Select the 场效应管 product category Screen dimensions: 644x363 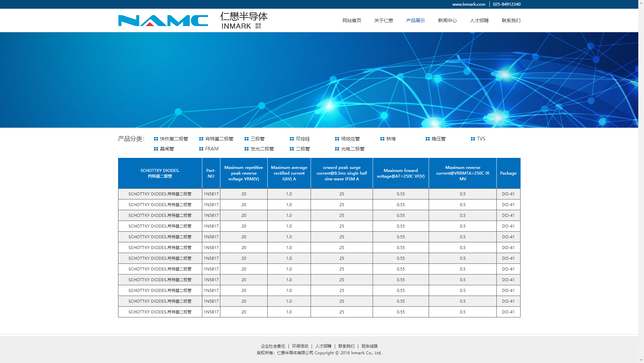point(350,139)
